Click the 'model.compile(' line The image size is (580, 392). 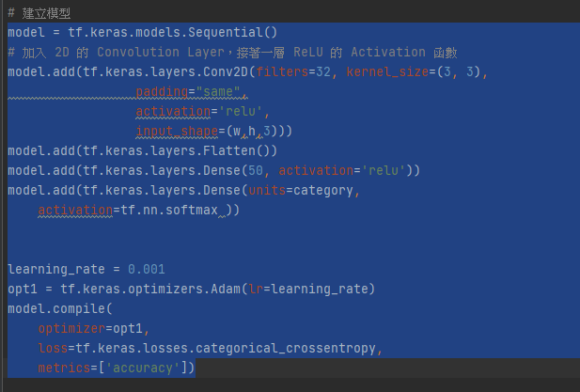(x=59, y=308)
